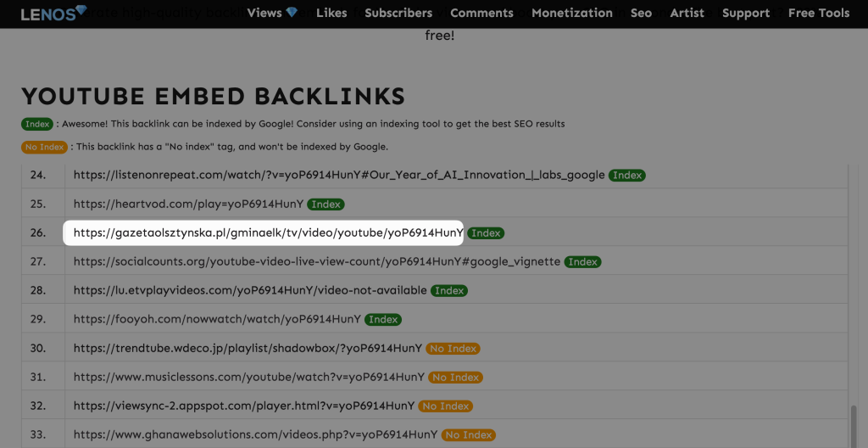Open the fooyoh.com backlink
The image size is (868, 448).
tap(217, 319)
